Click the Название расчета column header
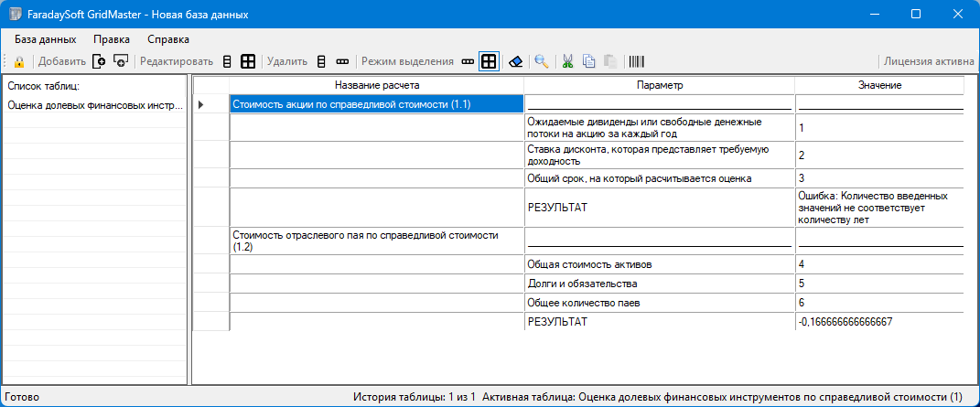Screen dimensions: 980x407 pyautogui.click(x=376, y=85)
